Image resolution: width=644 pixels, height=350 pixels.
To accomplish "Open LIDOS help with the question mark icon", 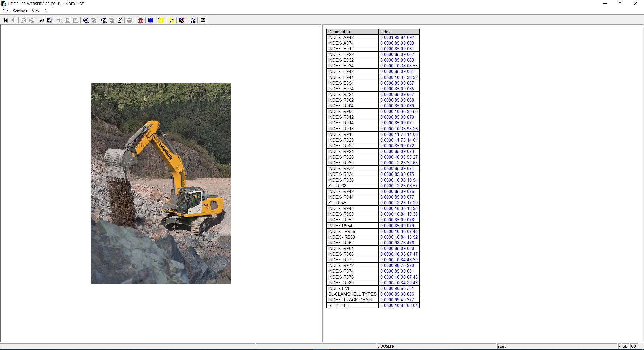I will coord(192,20).
